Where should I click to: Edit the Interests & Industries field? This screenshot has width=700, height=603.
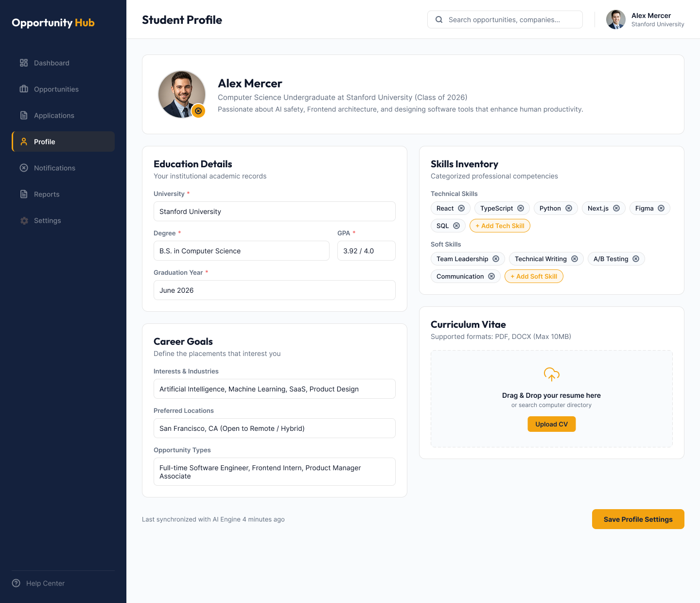click(275, 389)
